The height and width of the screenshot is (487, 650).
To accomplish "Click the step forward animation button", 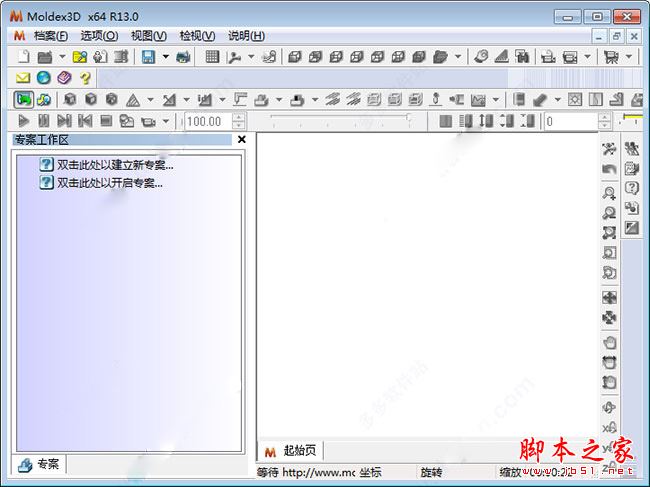I will pyautogui.click(x=64, y=121).
